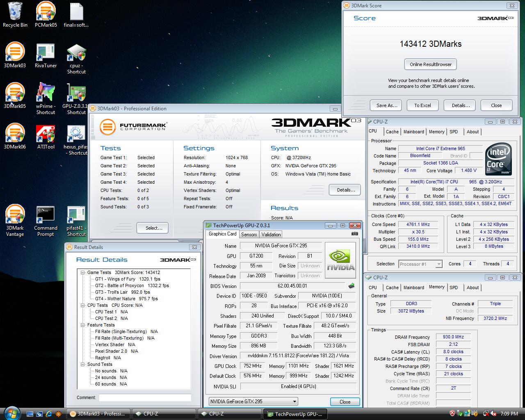Screen dimensions: 525x420
Task: Open the About tab in lower CPU-Z
Action: 472,288
